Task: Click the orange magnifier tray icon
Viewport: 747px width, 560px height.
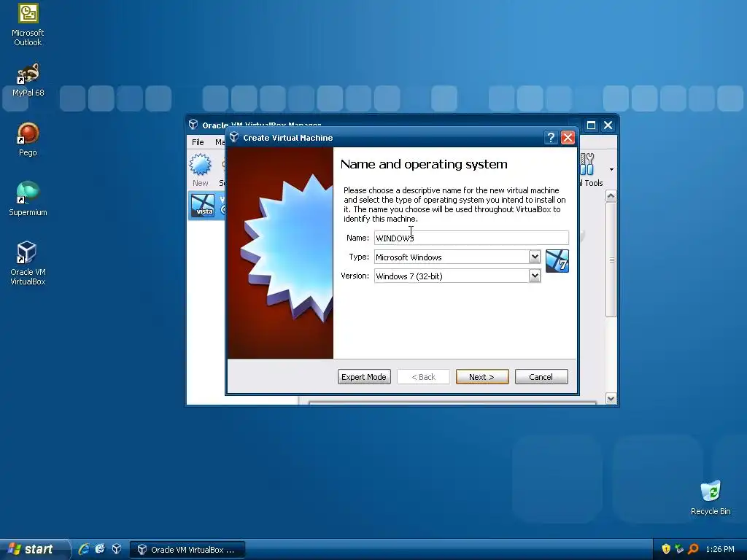Action: click(693, 549)
